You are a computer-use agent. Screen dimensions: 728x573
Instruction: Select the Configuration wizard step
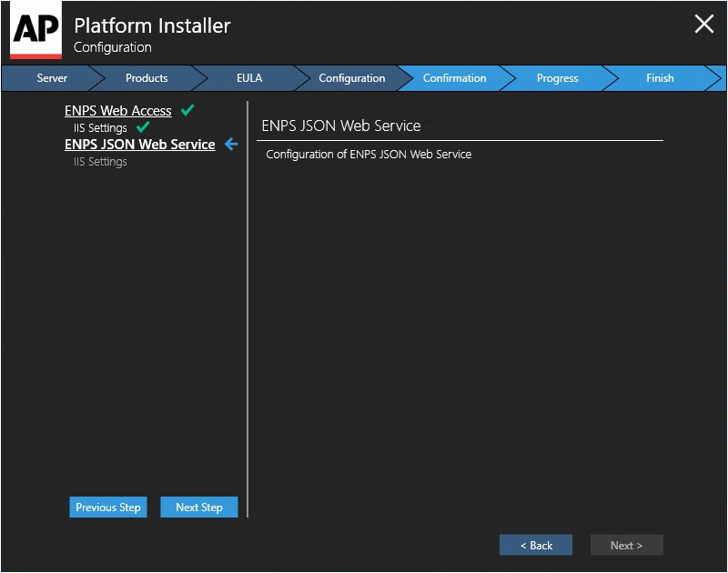pos(352,78)
